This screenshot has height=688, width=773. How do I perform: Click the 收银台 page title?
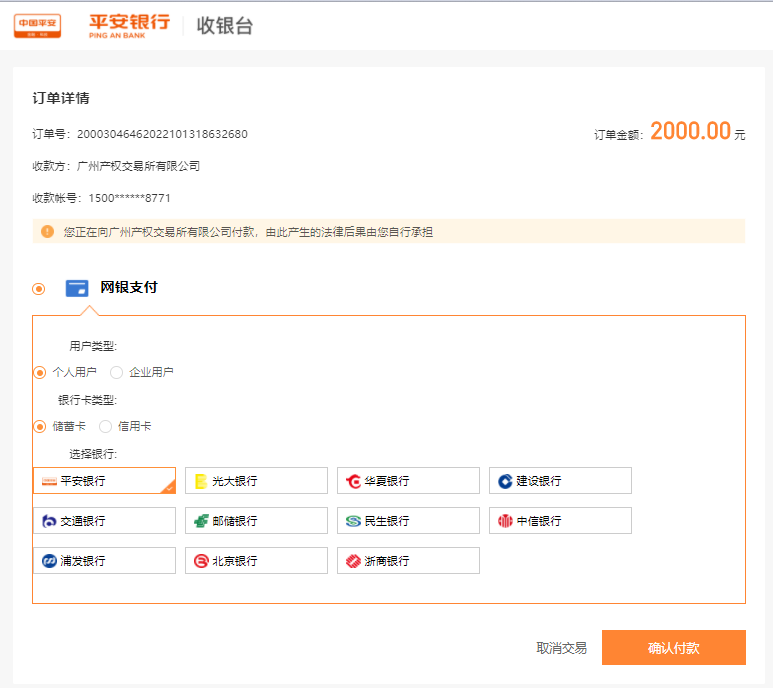(x=225, y=26)
